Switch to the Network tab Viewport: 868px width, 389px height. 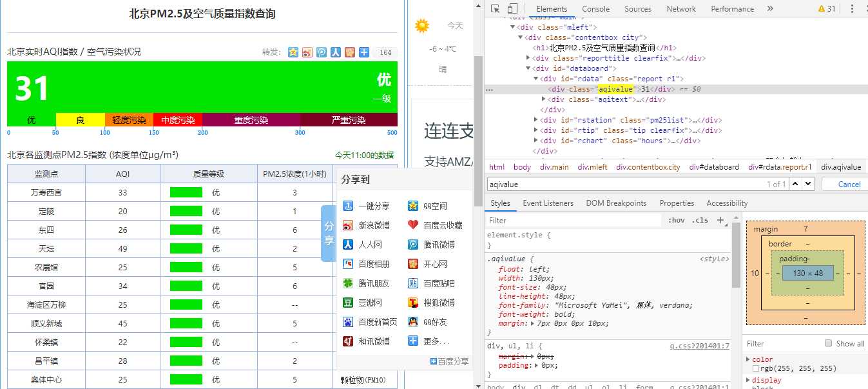681,8
